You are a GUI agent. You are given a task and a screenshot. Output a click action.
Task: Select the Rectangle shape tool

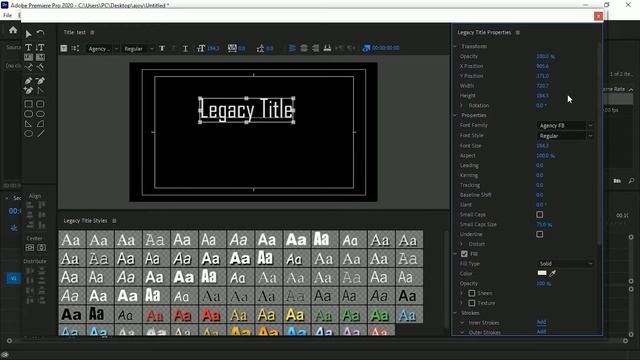[x=28, y=104]
